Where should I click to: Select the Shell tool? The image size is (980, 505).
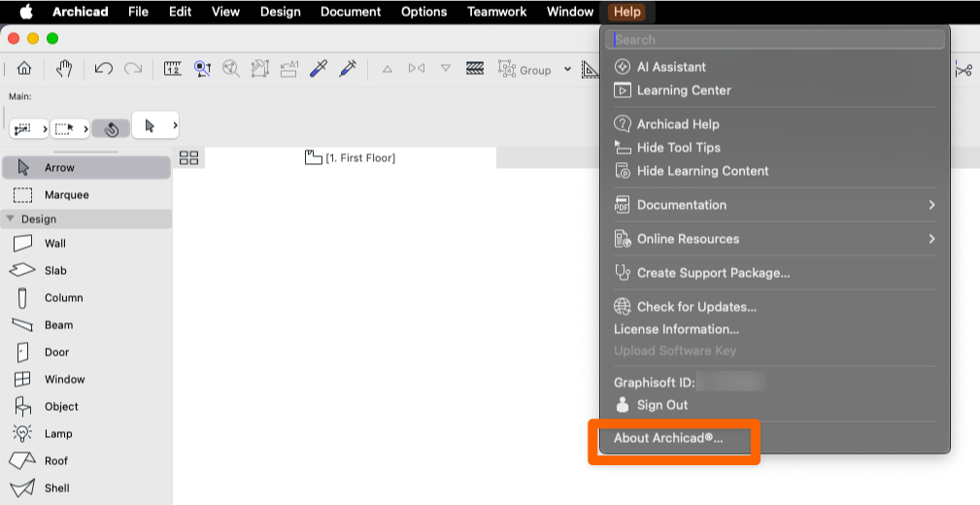point(86,488)
